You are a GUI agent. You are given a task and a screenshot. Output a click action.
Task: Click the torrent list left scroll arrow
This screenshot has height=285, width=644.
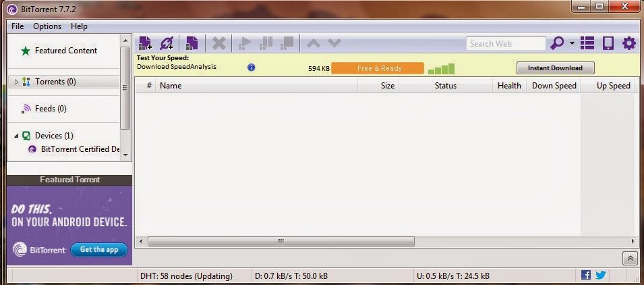[141, 241]
